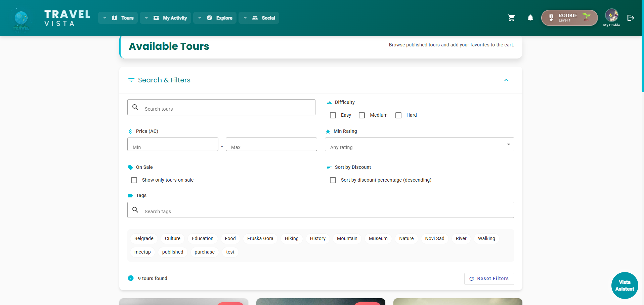644x305 pixels.
Task: Check the Hard difficulty option
Action: 398,115
